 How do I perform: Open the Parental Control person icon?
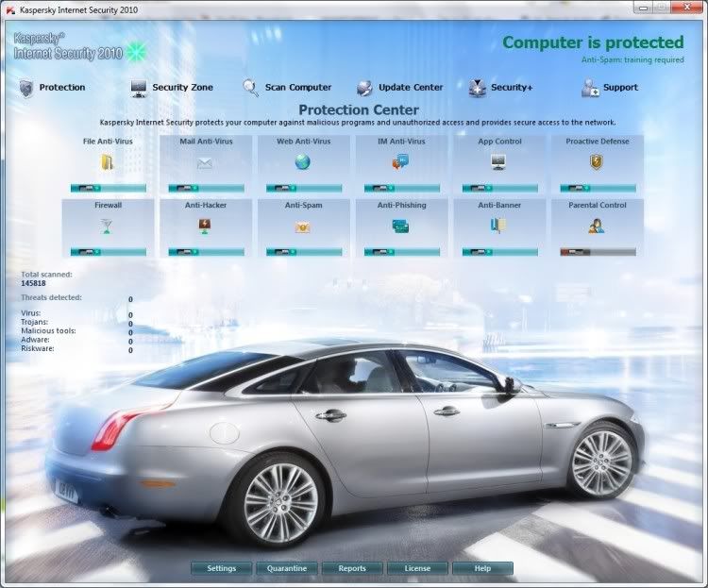tap(597, 226)
